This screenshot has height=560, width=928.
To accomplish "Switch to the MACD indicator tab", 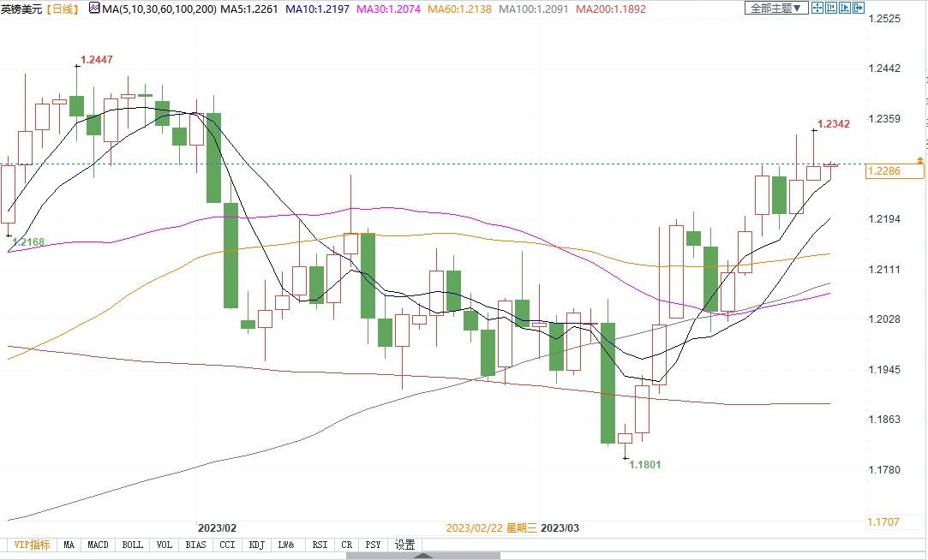I will point(98,545).
